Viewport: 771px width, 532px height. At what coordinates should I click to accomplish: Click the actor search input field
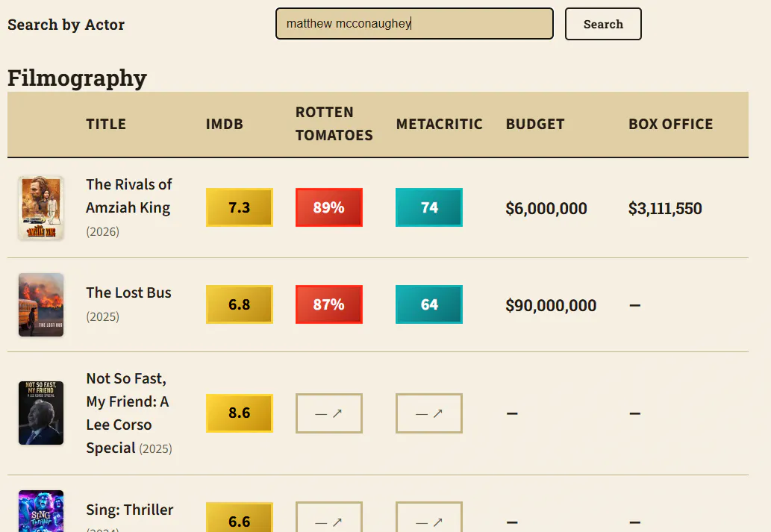tap(414, 24)
